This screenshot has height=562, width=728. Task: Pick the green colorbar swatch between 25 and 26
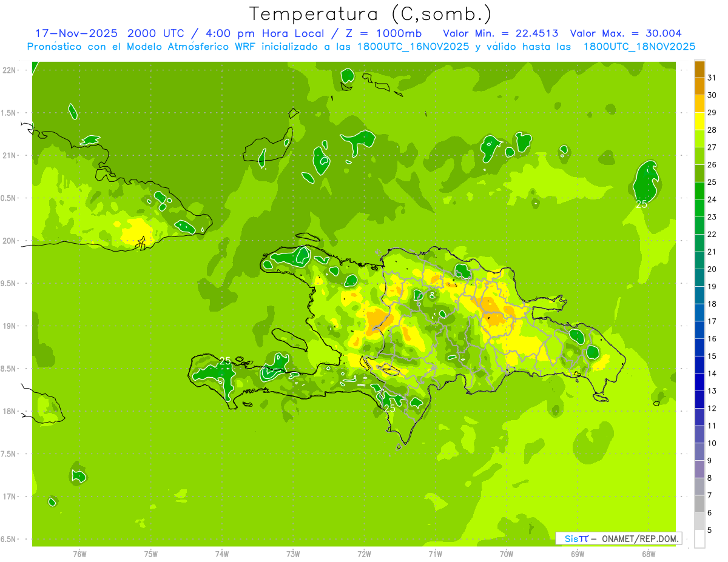699,173
